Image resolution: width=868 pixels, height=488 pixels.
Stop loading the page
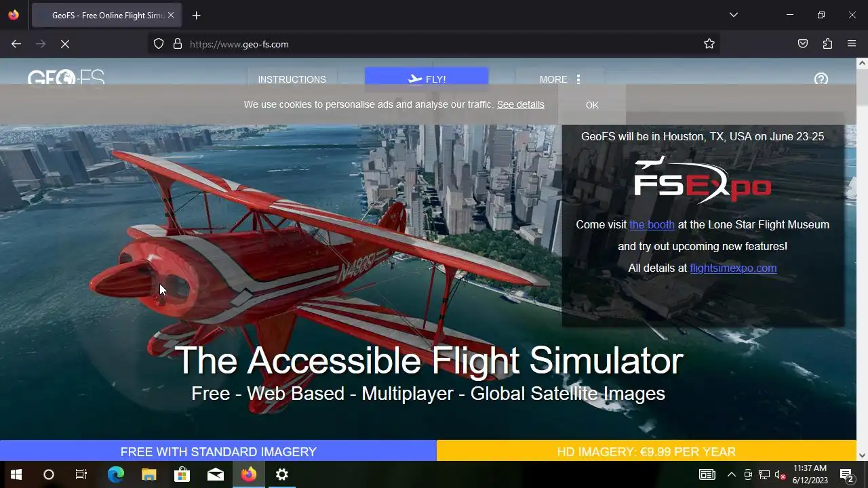coord(65,44)
